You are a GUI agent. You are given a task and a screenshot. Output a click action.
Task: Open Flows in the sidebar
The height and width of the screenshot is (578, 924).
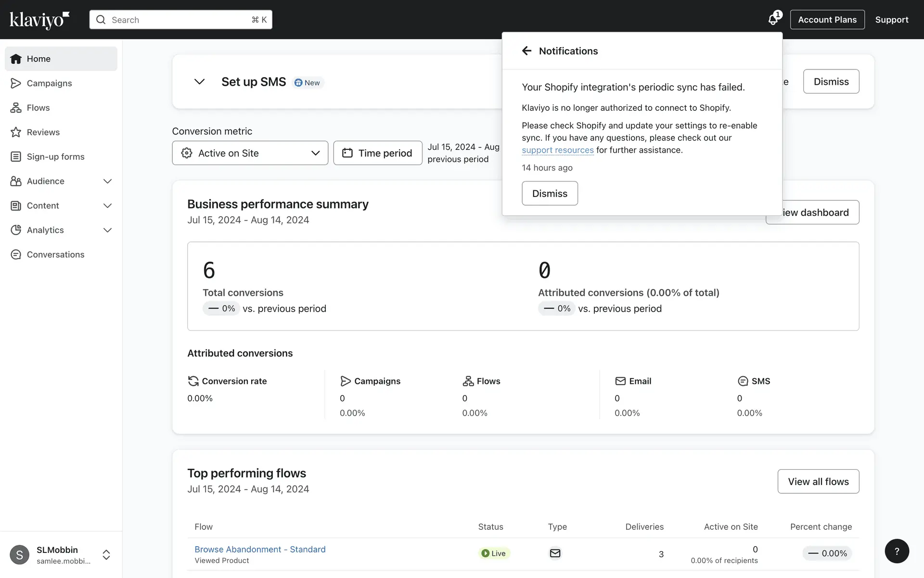pyautogui.click(x=38, y=108)
